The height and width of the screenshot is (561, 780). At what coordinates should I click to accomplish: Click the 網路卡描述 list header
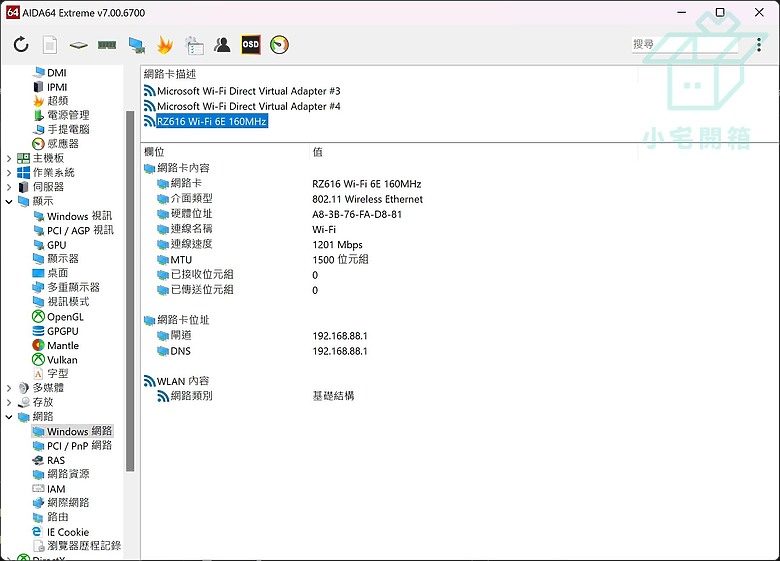170,75
